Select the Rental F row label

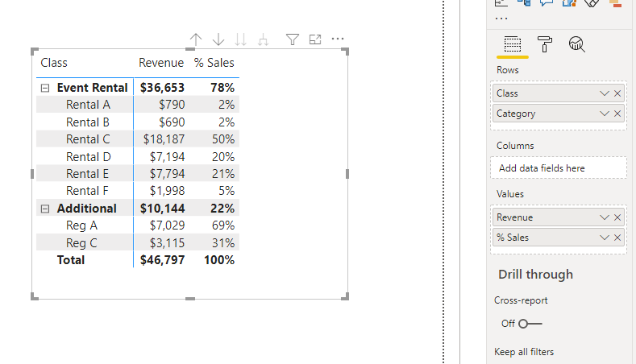(x=87, y=191)
